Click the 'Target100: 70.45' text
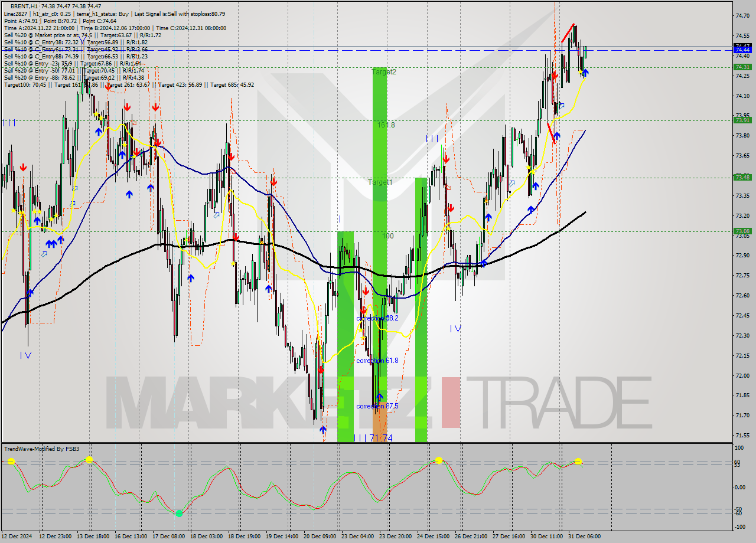 point(25,84)
